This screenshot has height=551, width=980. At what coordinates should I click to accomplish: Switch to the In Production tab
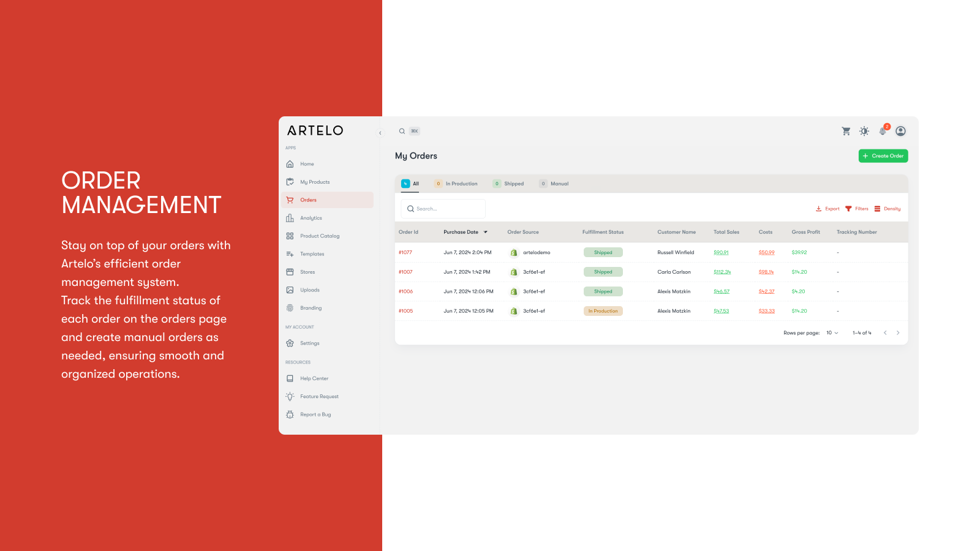pyautogui.click(x=456, y=184)
